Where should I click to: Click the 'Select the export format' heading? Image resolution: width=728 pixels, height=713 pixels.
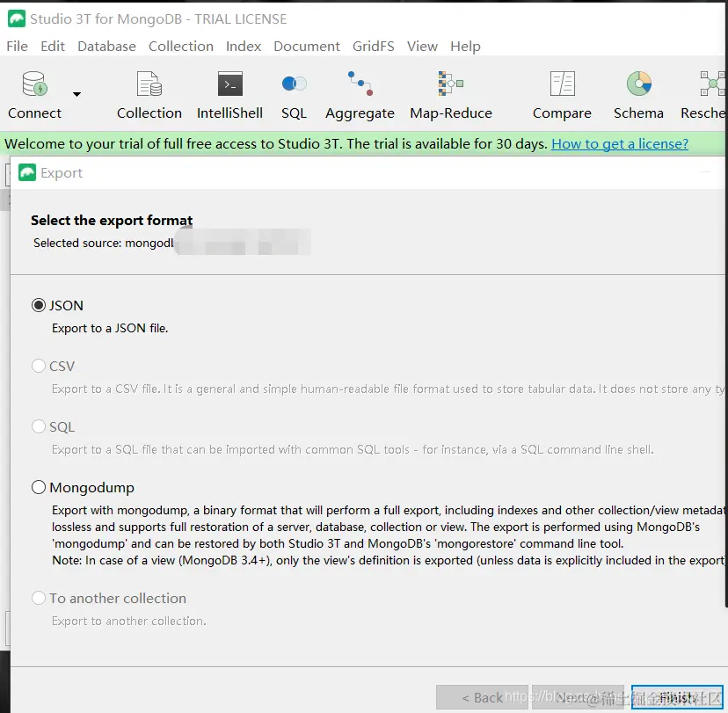pyautogui.click(x=112, y=220)
